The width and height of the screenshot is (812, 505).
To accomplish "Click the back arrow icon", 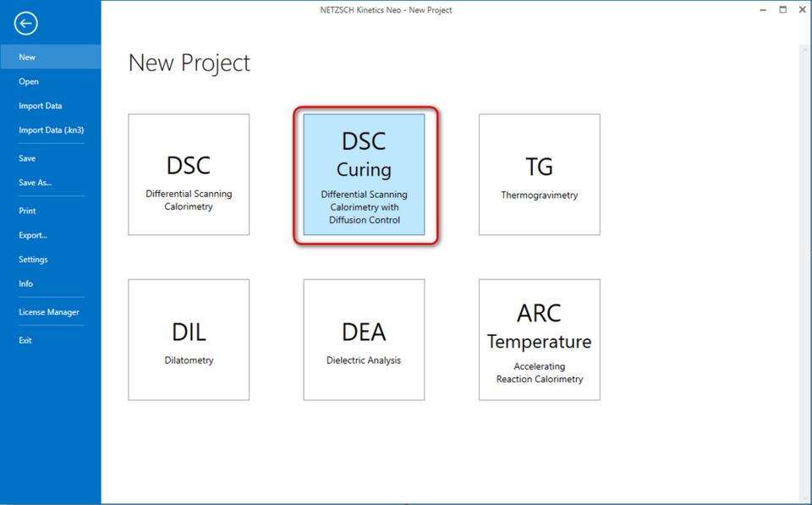I will tap(25, 24).
